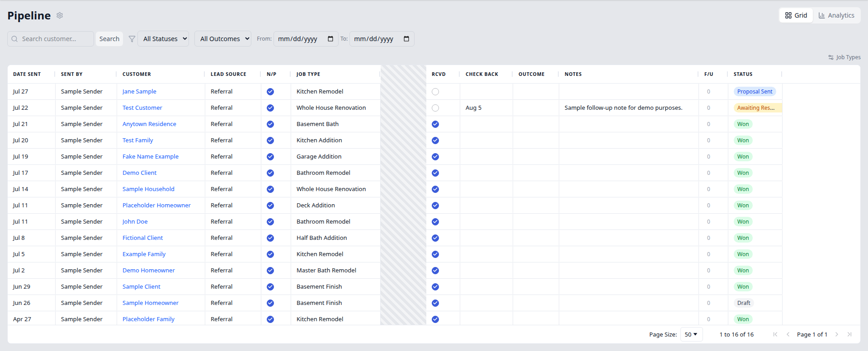Click '1 to 16 of 16' pagination text

(736, 334)
